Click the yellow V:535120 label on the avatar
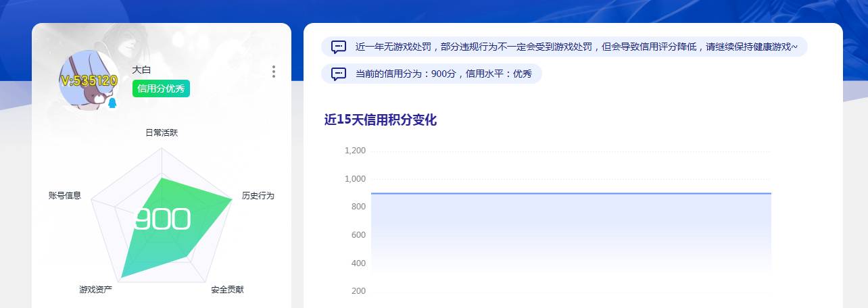 click(x=89, y=81)
